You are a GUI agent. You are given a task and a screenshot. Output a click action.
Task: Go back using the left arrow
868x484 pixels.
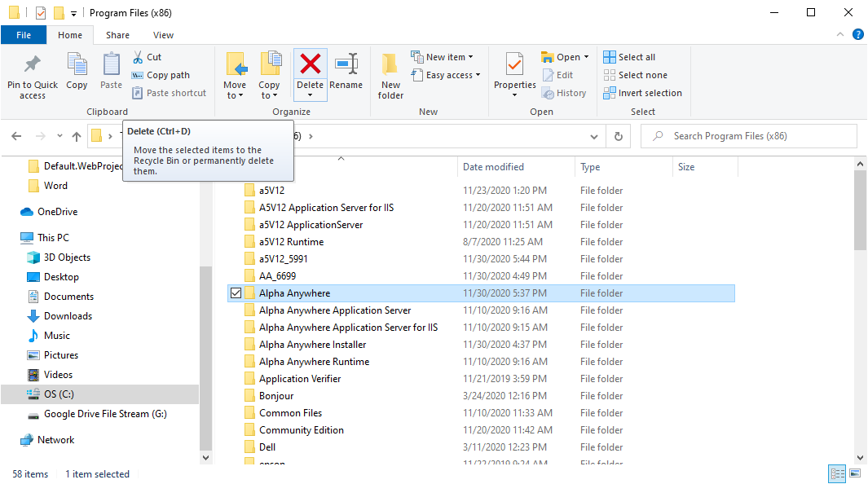[16, 136]
